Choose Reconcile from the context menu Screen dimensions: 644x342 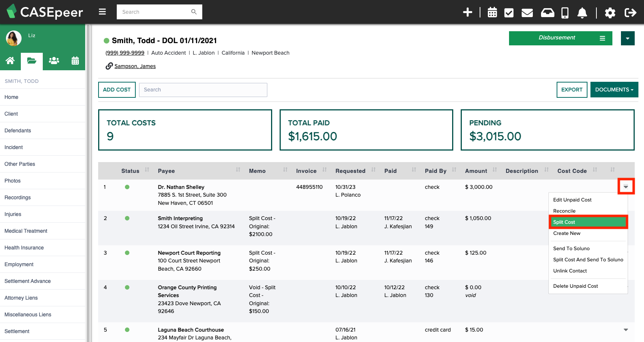point(564,211)
